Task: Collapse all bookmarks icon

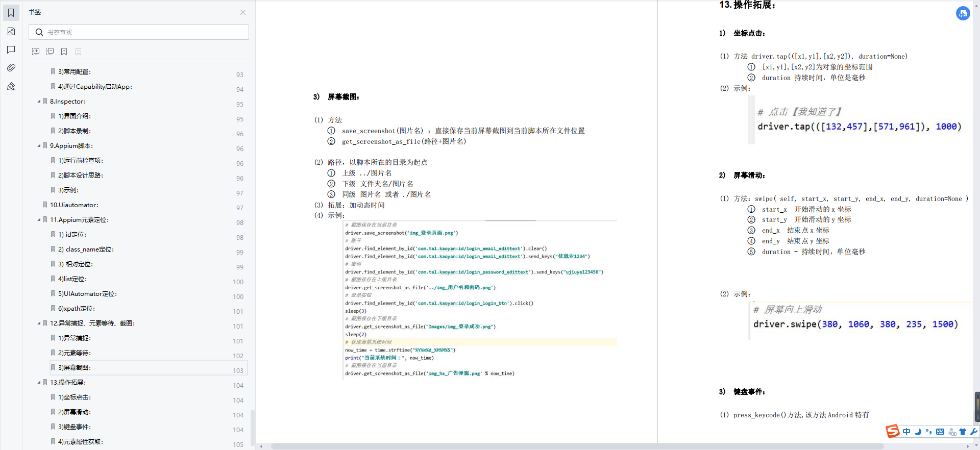Action: pos(50,52)
